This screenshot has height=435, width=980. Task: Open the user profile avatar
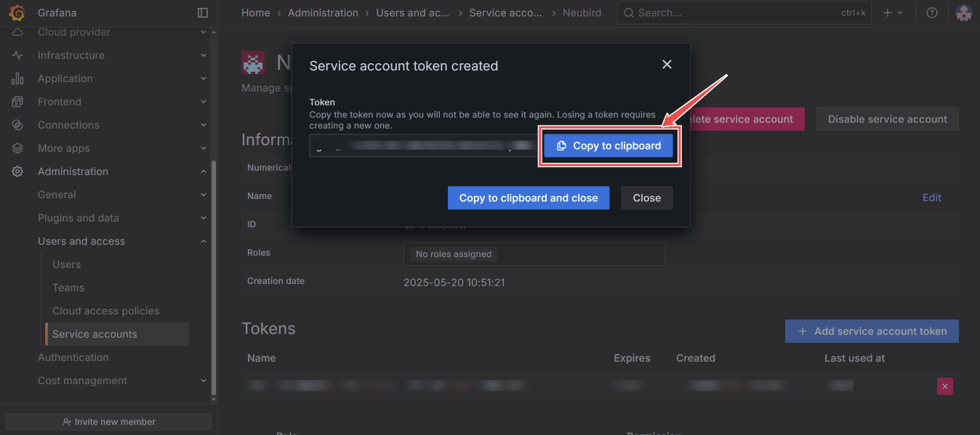963,12
